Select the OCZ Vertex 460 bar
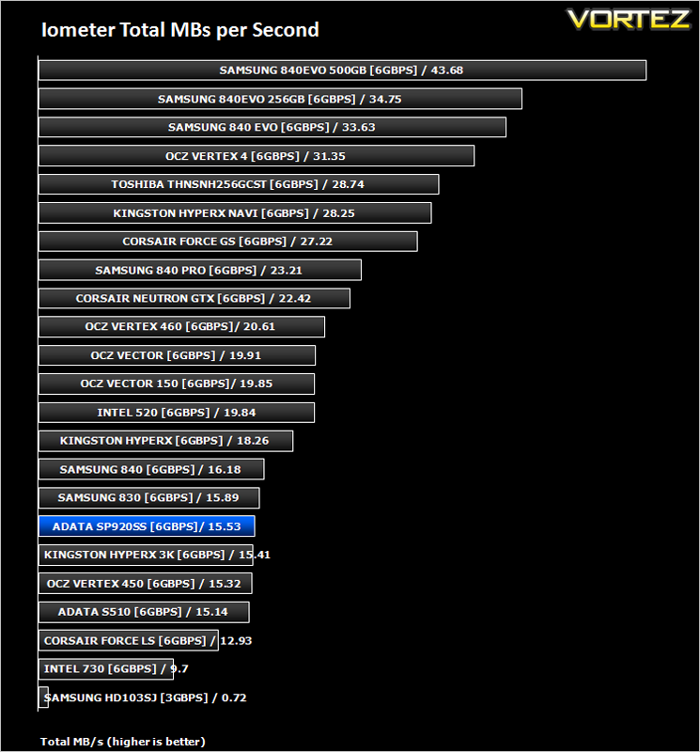700x752 pixels. pyautogui.click(x=181, y=326)
